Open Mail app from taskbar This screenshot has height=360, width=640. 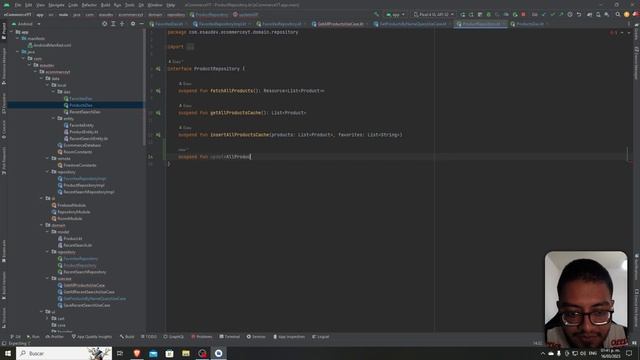pyautogui.click(x=153, y=353)
